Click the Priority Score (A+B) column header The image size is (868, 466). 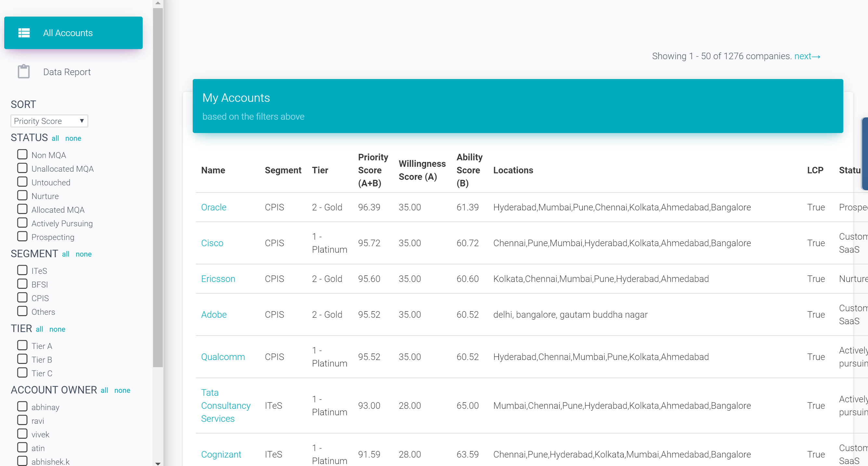point(373,170)
